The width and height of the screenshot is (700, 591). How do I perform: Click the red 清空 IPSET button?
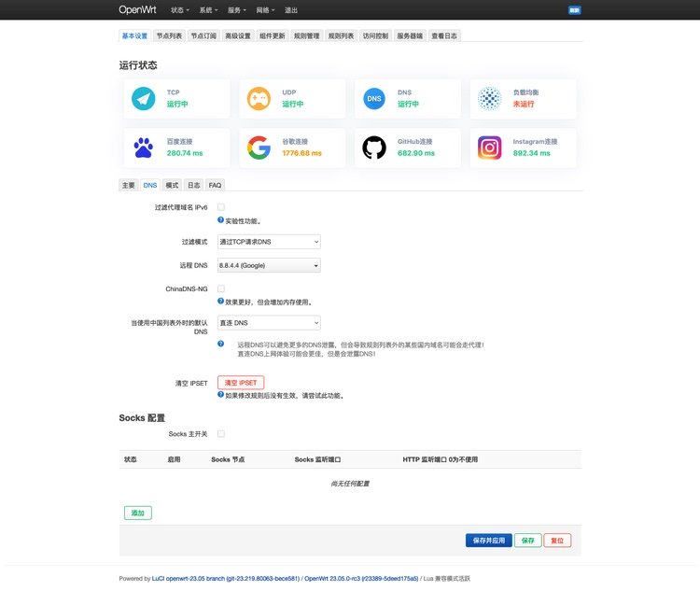[241, 383]
